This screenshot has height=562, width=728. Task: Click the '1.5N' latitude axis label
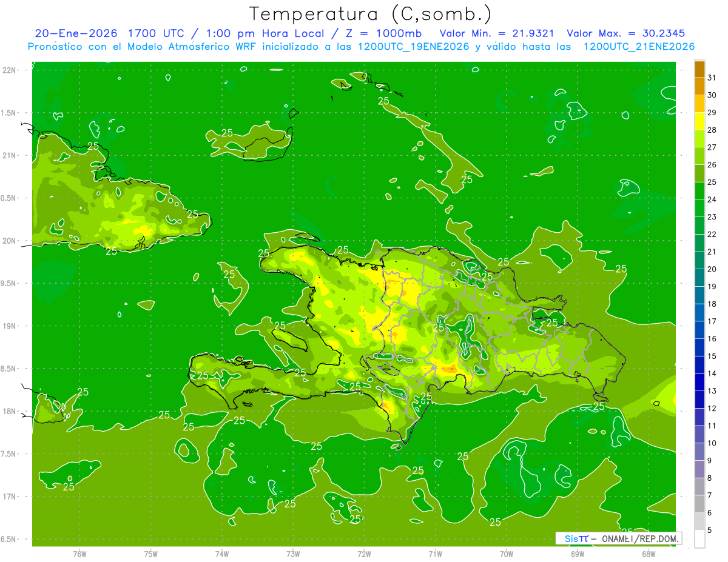click(9, 113)
